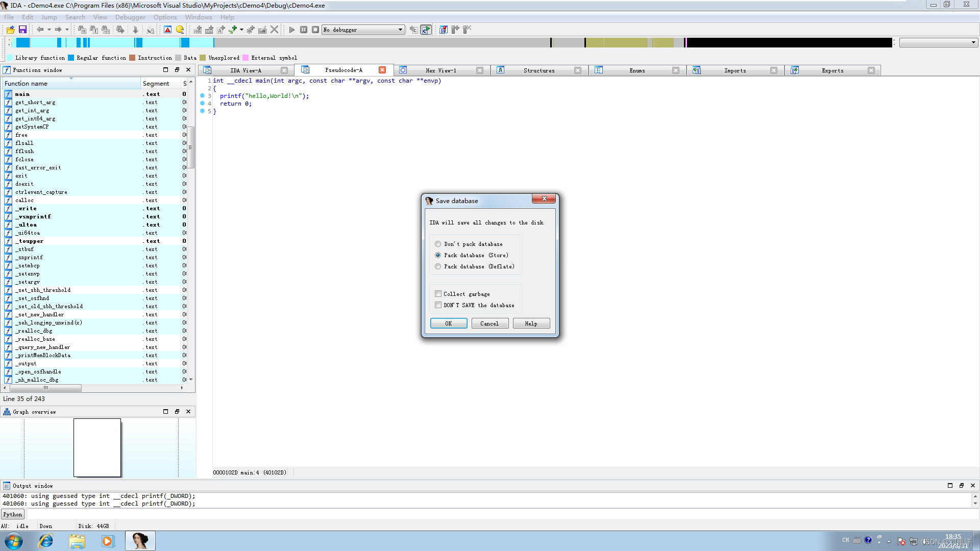Click the Convert to data icon
980x551 pixels.
209,30
